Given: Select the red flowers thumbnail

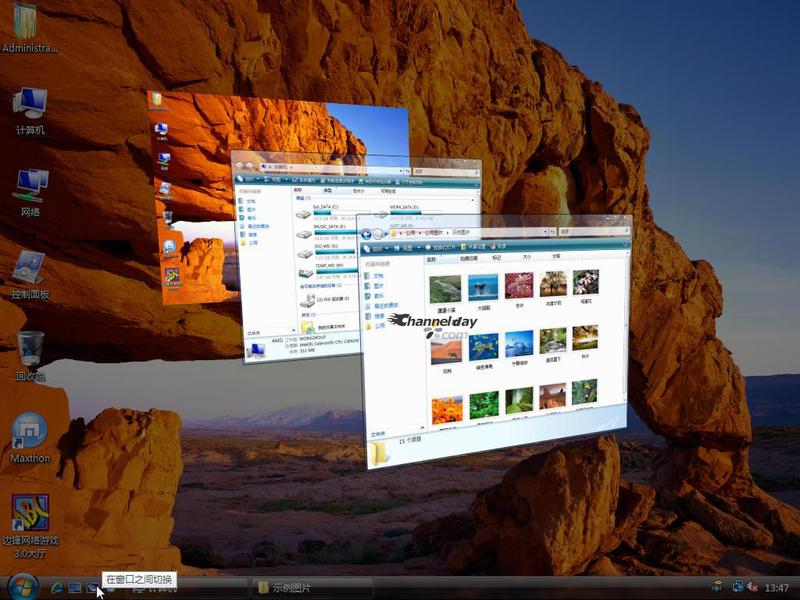Looking at the screenshot, I should coord(519,285).
